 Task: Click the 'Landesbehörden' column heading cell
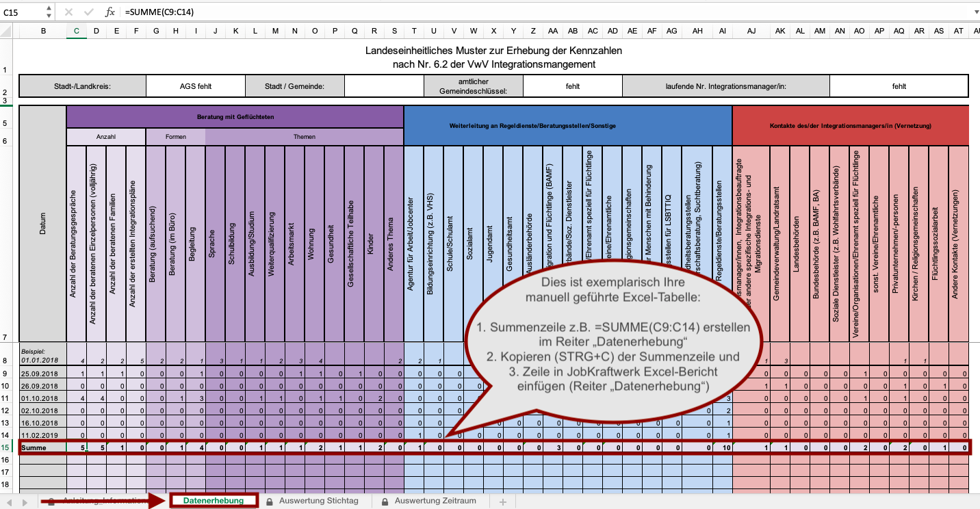799,244
